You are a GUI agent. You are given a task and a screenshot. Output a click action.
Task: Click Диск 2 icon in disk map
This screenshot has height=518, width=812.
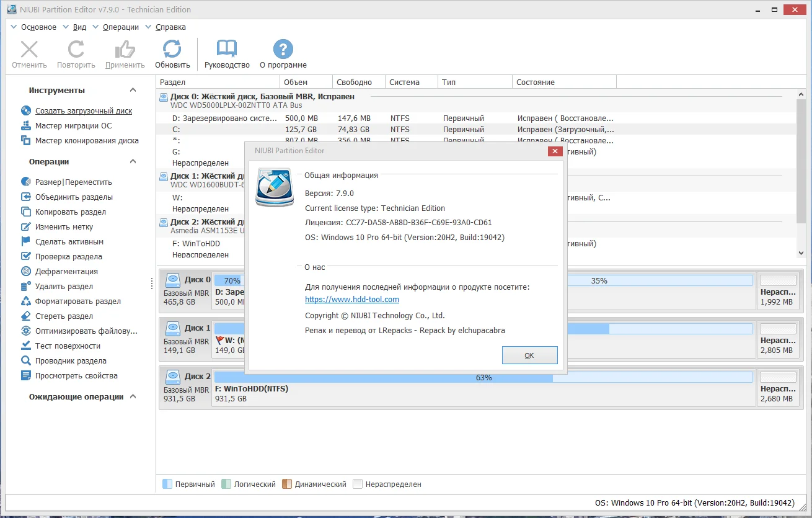pyautogui.click(x=172, y=377)
